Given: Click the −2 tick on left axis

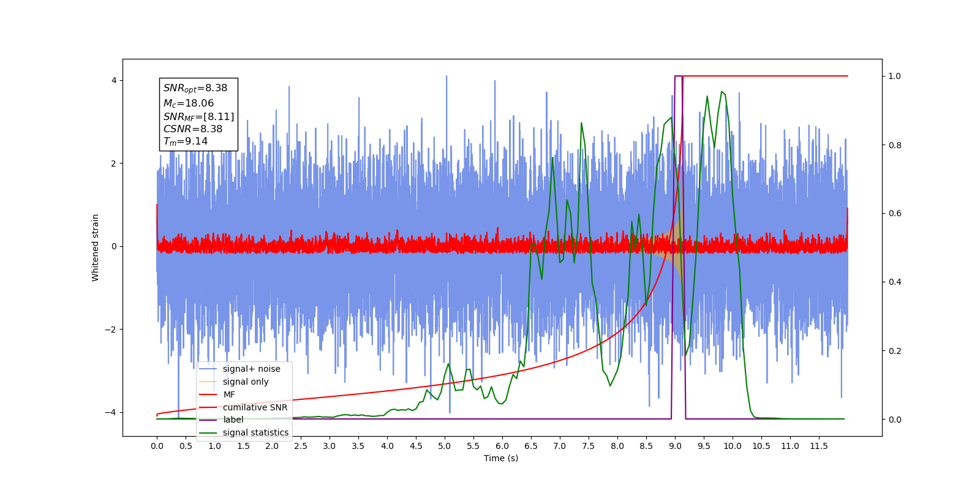Looking at the screenshot, I should (111, 330).
